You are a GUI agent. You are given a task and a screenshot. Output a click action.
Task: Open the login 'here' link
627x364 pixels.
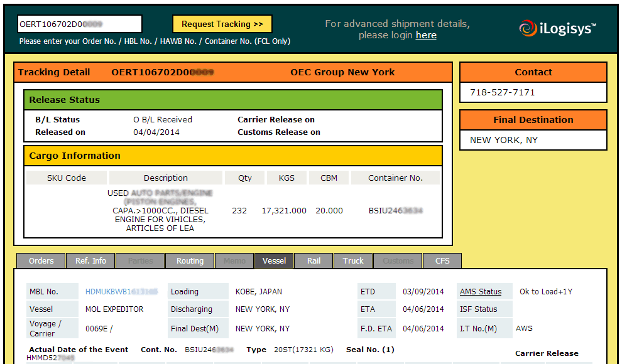point(426,35)
